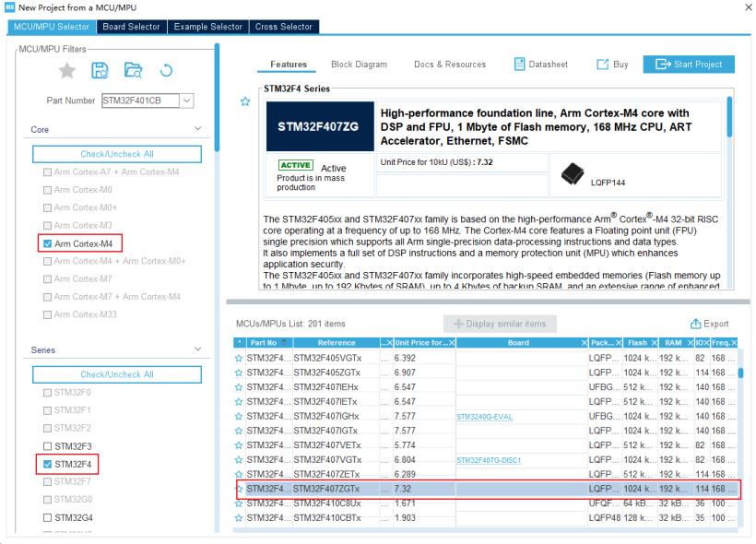This screenshot has height=544, width=756.
Task: Check Arm Cortex-M7 core filter
Action: (47, 279)
